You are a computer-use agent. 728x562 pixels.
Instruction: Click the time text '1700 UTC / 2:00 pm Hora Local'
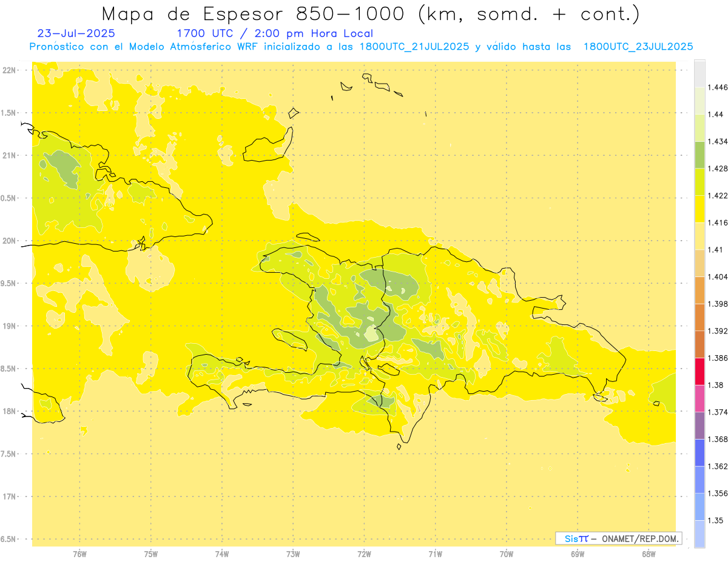[x=275, y=34]
